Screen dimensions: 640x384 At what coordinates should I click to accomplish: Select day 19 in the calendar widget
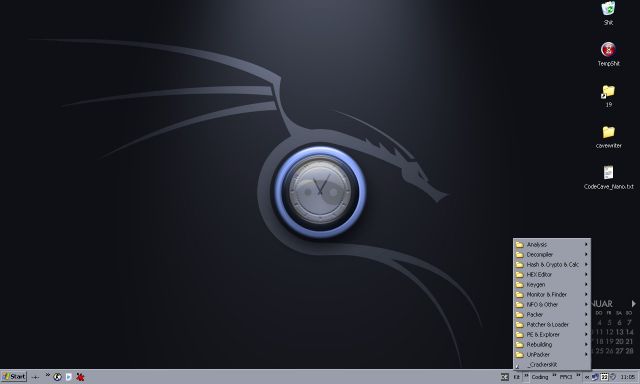(609, 341)
